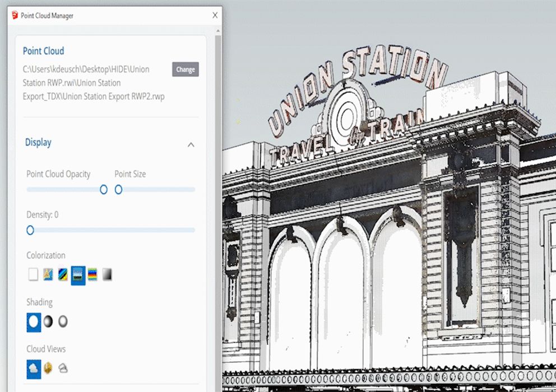
Task: Select the grayscale gradient colorization
Action: [107, 274]
